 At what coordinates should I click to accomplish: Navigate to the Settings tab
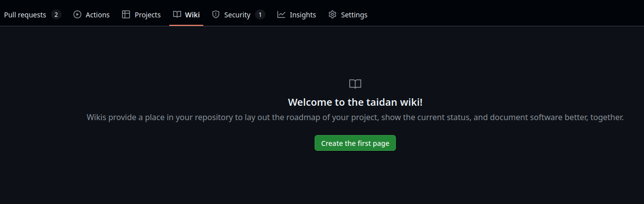pos(354,15)
